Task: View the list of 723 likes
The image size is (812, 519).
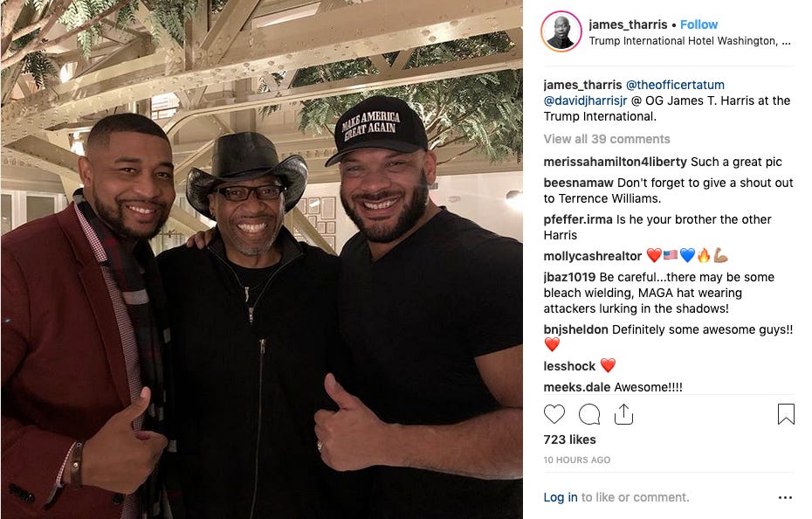Action: tap(569, 439)
